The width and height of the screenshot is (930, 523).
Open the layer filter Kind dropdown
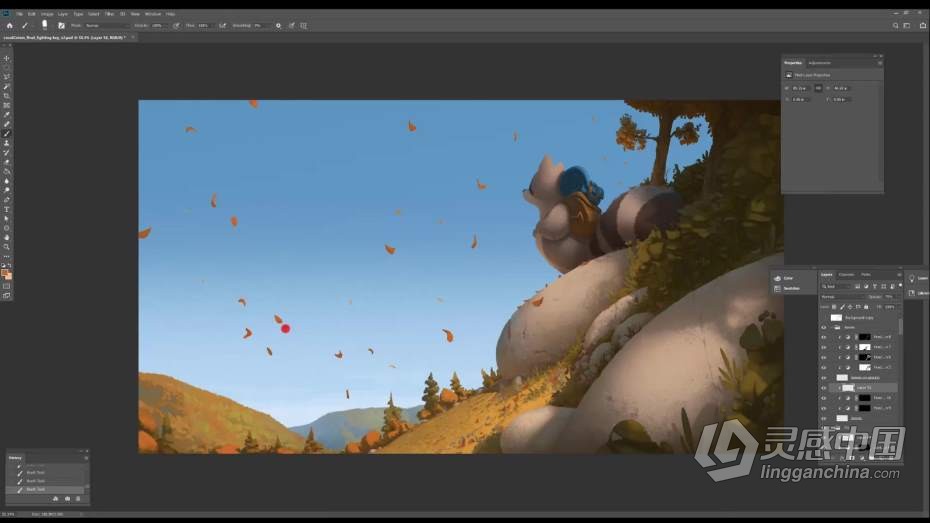point(837,286)
